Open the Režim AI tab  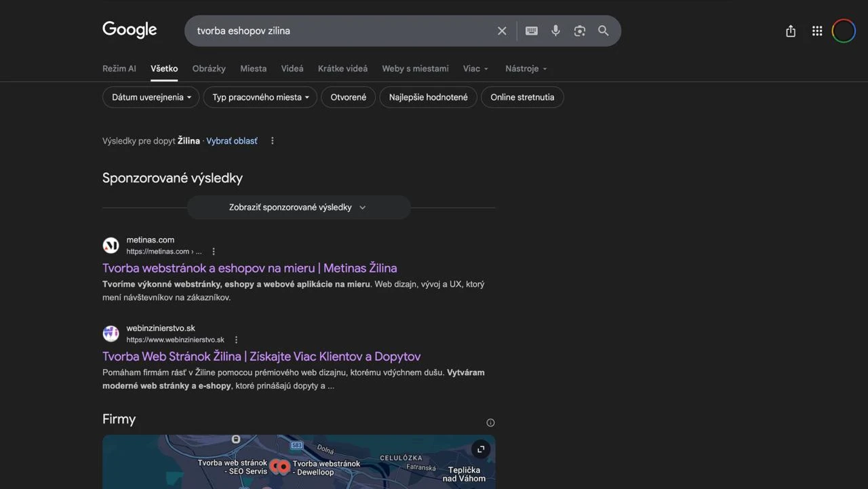click(119, 69)
